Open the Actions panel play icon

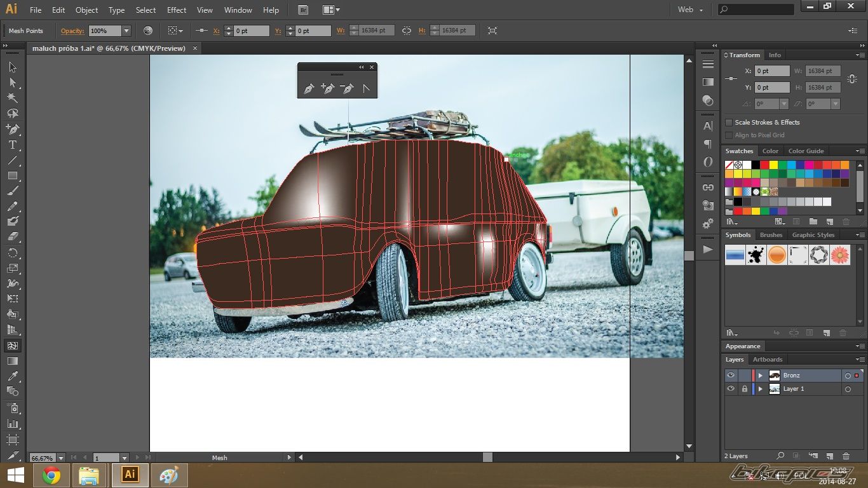coord(708,250)
